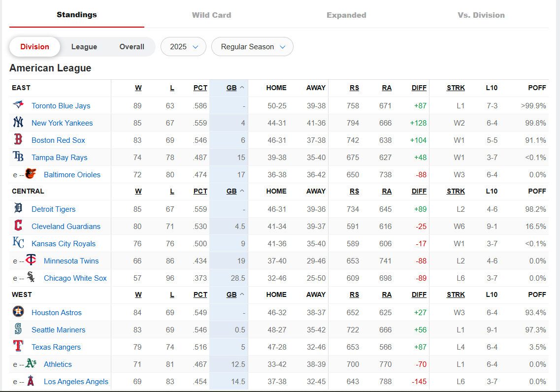The image size is (560, 392).
Task: Sort Central division by GB
Action: click(x=235, y=192)
